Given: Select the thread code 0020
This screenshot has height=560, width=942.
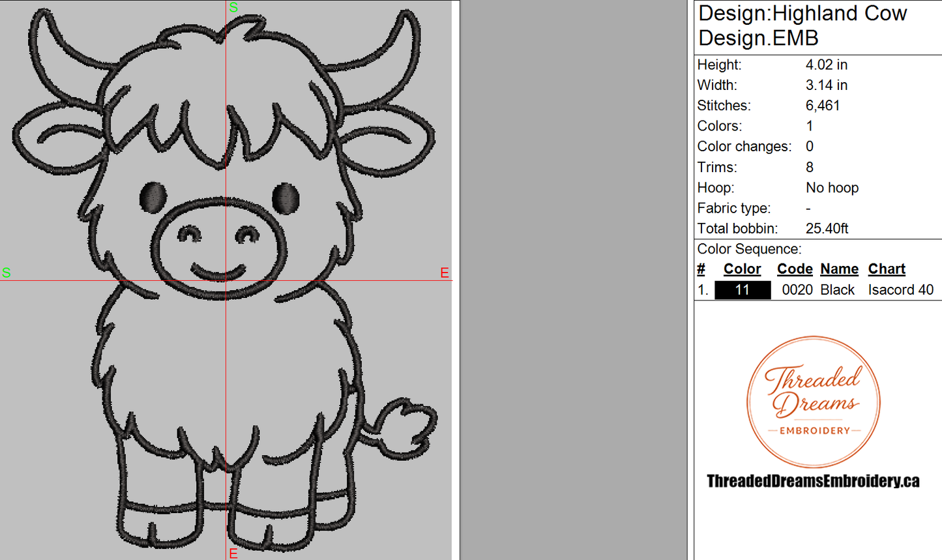Looking at the screenshot, I should 797,290.
